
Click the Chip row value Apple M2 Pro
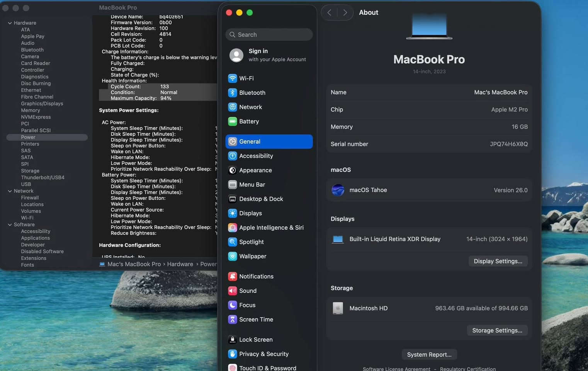[509, 110]
